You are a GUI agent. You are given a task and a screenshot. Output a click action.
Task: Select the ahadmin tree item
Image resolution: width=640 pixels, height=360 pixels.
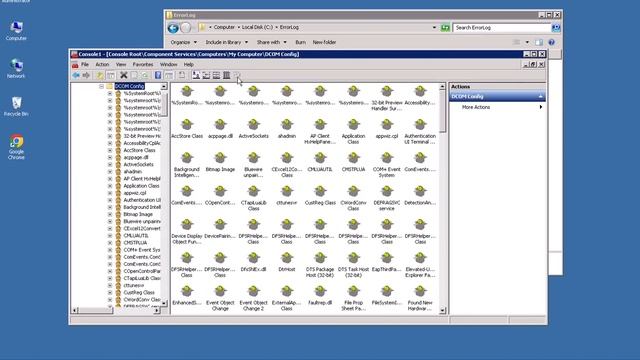[x=132, y=172]
